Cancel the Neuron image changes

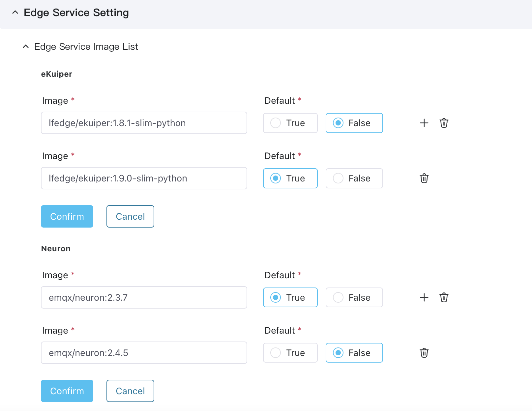(x=130, y=391)
